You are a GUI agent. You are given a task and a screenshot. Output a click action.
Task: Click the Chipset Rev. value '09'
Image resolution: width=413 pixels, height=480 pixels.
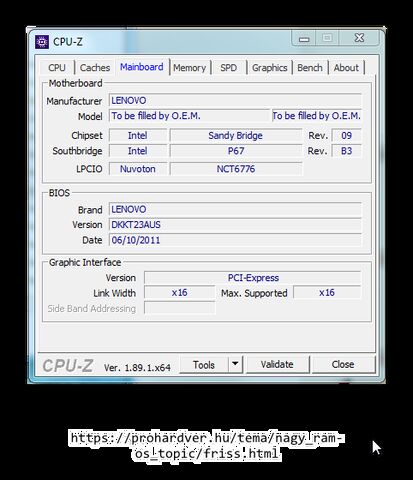pos(346,136)
